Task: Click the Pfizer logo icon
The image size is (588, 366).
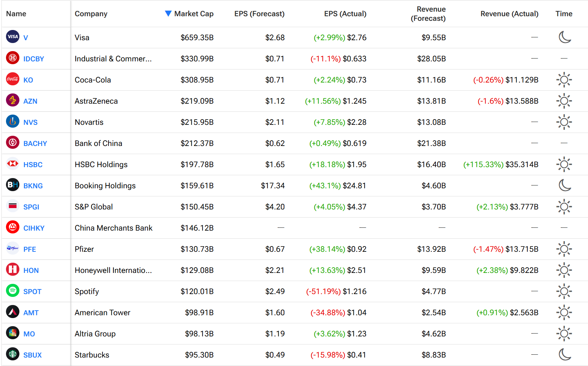Action: point(13,248)
